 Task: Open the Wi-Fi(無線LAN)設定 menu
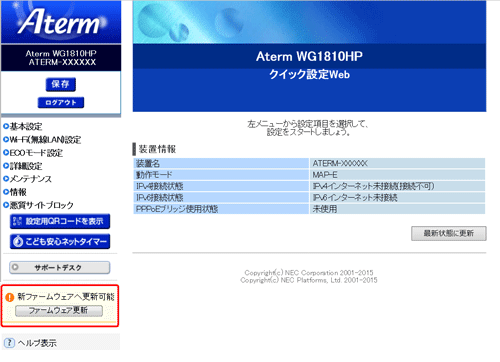click(x=45, y=140)
